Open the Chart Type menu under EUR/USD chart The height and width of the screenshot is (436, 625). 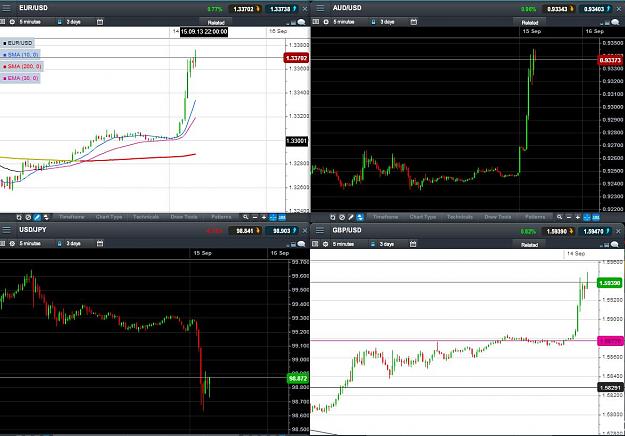pos(109,217)
